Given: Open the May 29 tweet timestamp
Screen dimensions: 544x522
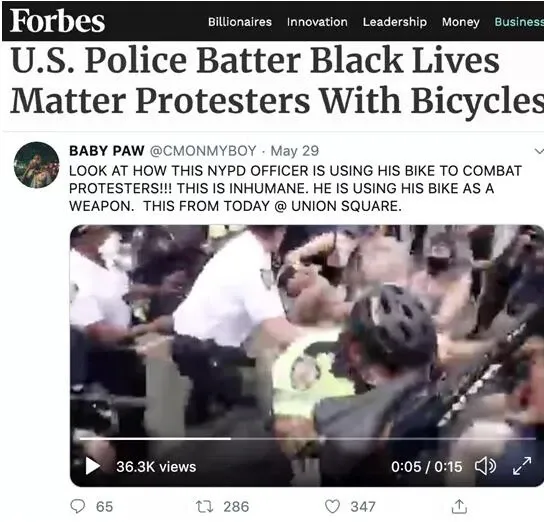Looking at the screenshot, I should pyautogui.click(x=294, y=151).
